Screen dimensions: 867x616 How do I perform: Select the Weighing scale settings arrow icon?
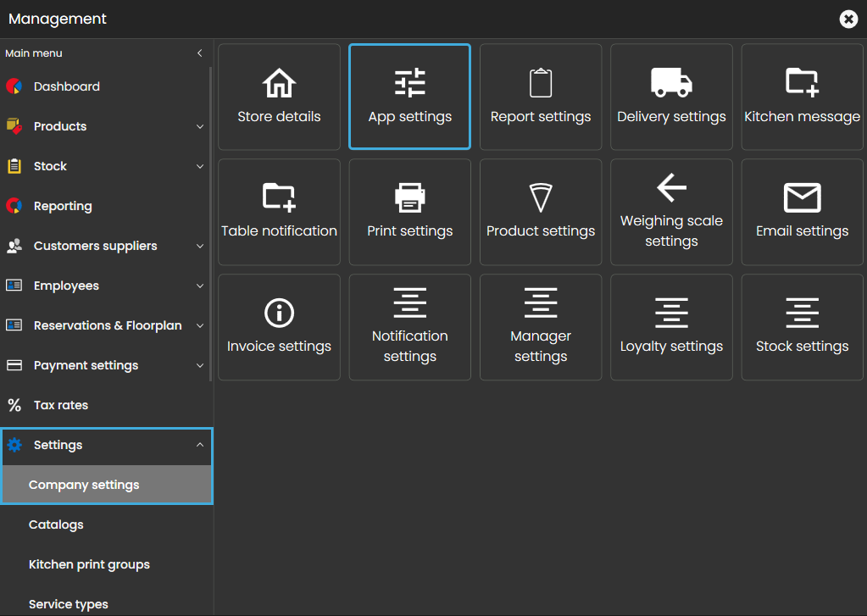point(671,187)
